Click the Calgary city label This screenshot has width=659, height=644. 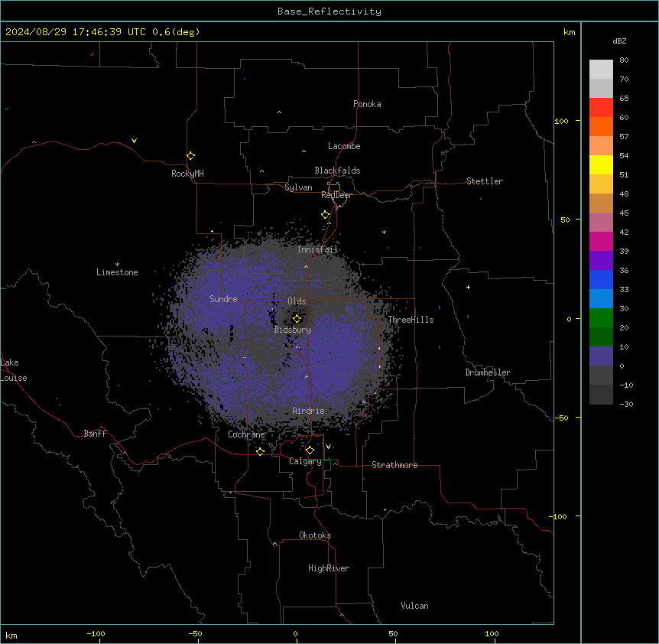(x=305, y=461)
